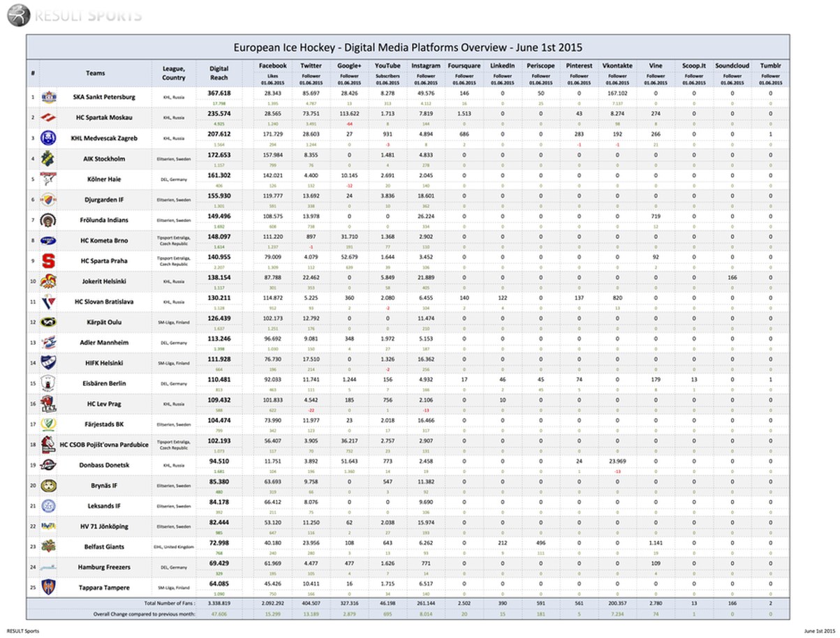This screenshot has width=840, height=638.
Task: Select the 'Google+' column header
Action: (x=348, y=66)
